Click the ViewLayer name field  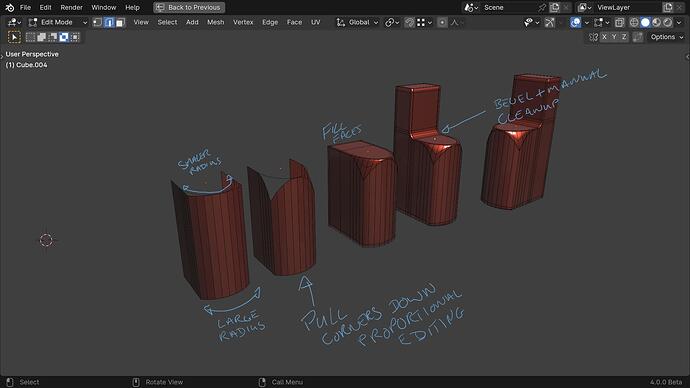(628, 7)
